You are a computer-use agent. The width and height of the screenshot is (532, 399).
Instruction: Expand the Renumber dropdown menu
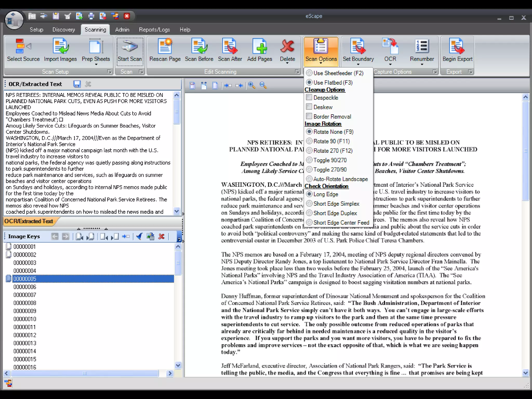pos(422,64)
